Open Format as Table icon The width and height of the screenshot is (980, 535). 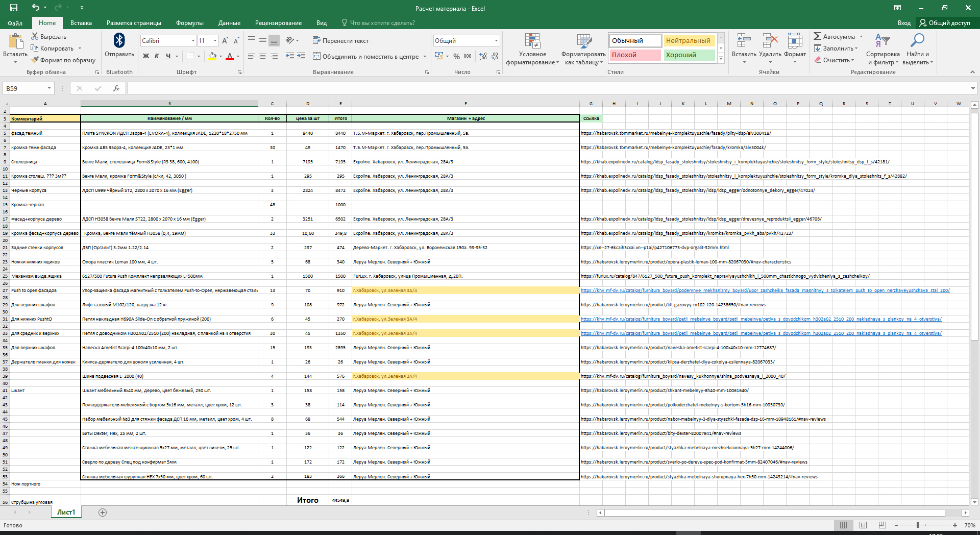(x=584, y=41)
